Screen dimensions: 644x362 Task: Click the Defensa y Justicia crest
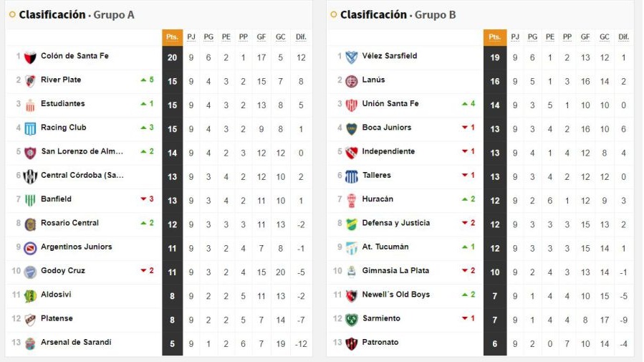point(351,224)
